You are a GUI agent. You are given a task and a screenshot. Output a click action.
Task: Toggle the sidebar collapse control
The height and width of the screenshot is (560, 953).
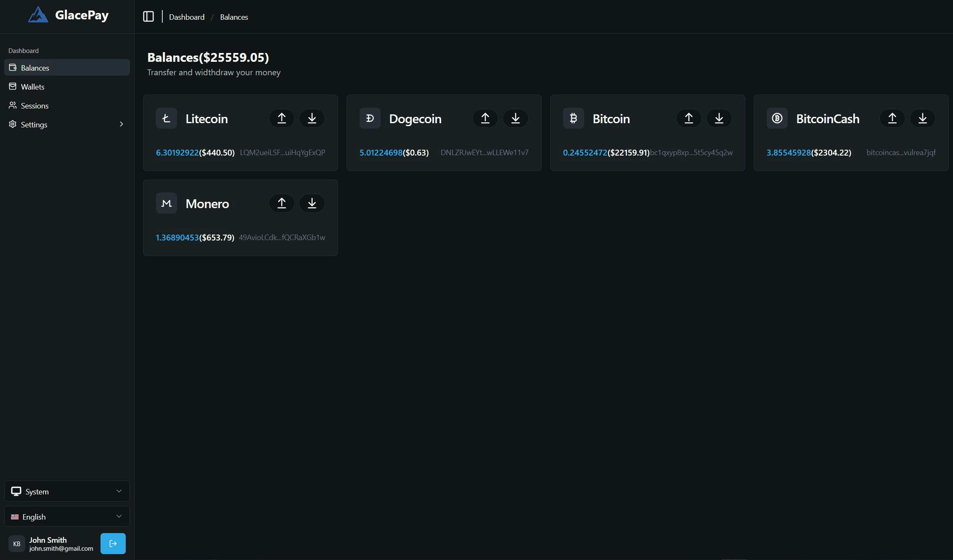tap(148, 16)
